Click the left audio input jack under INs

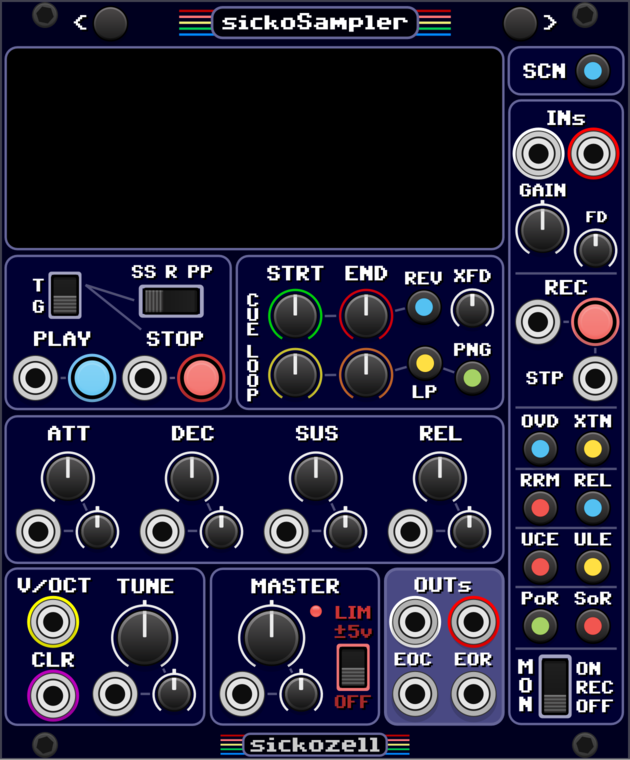(x=538, y=154)
